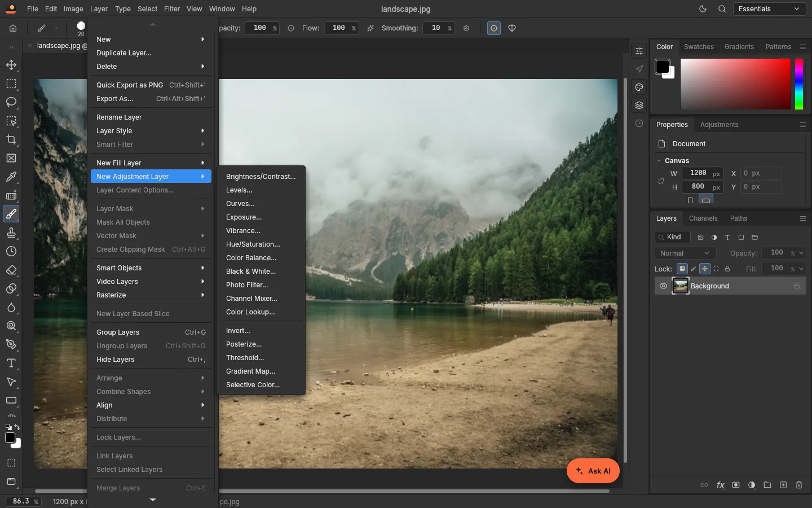Click Rename Layer in Layer menu
Image resolution: width=812 pixels, height=508 pixels.
tap(151, 117)
